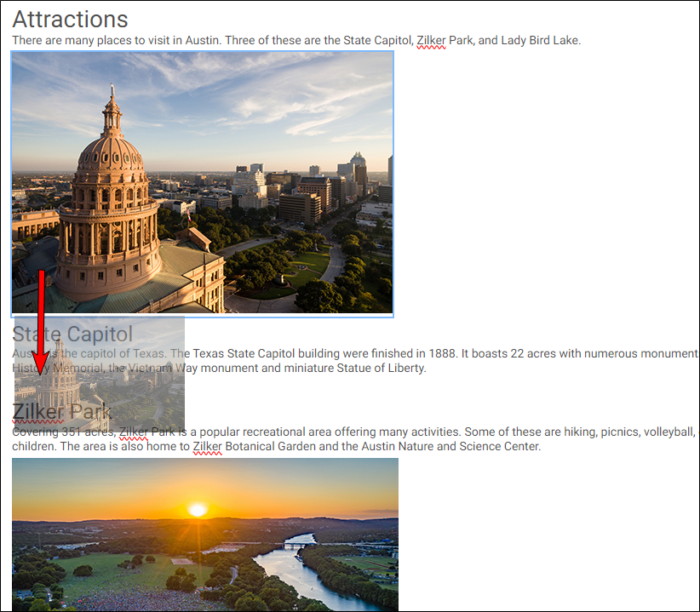
Task: Click "Austin Nature and Science Center" text
Action: coord(450,446)
